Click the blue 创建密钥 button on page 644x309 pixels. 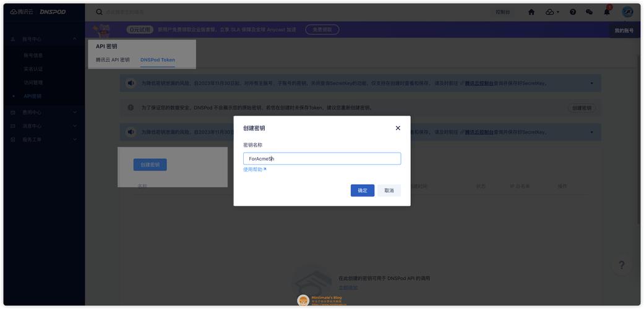(150, 165)
